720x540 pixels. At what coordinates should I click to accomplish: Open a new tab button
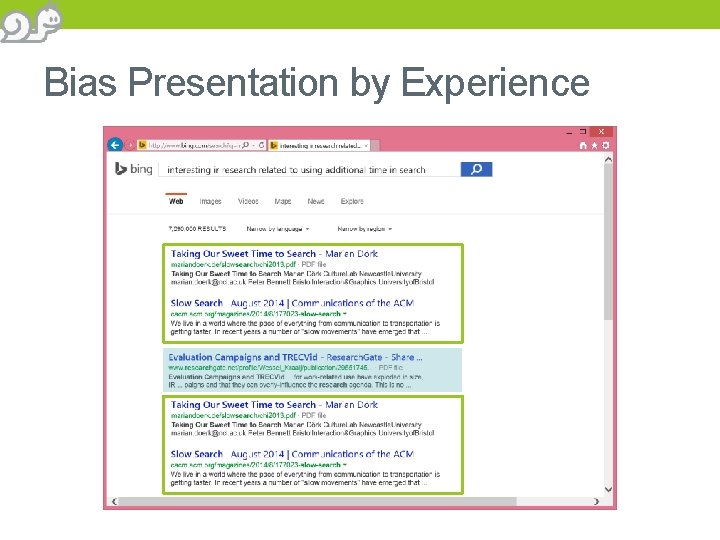375,146
